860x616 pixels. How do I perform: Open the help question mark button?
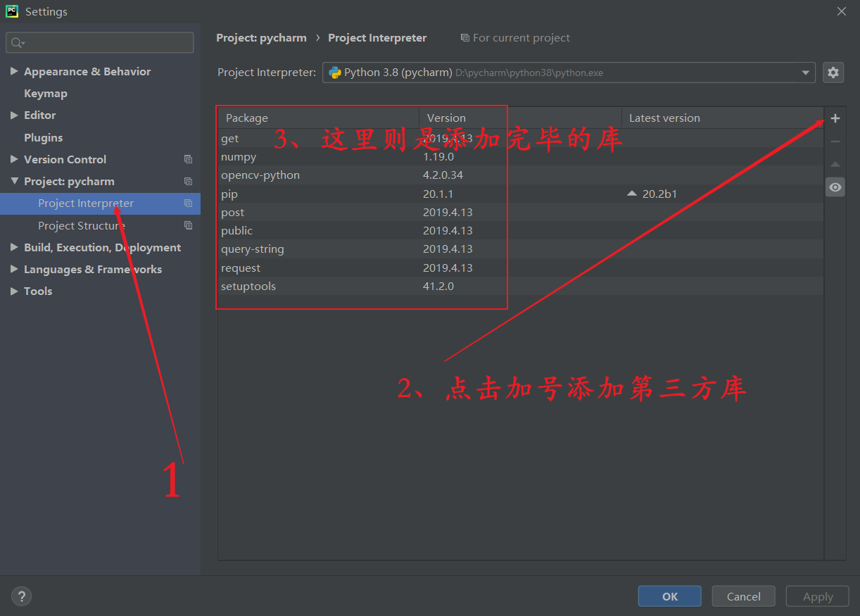(22, 596)
